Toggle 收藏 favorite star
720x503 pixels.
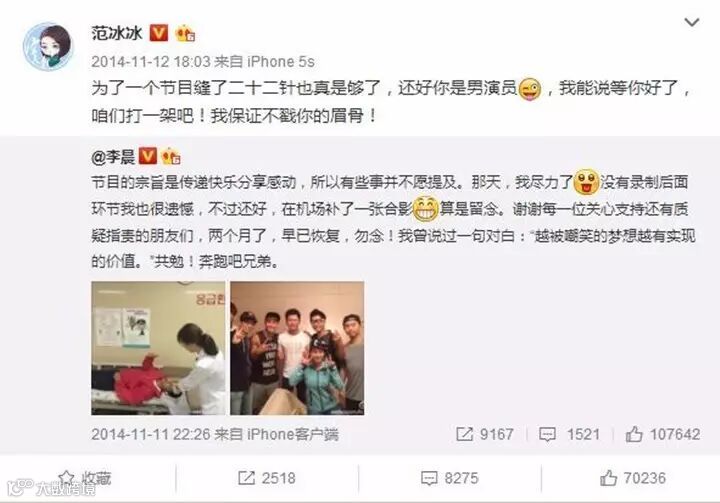(x=85, y=478)
